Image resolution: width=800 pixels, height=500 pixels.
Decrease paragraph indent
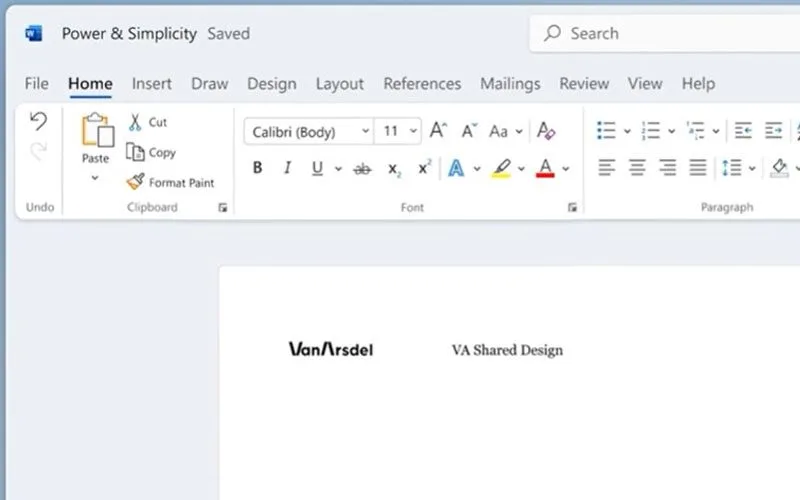point(743,131)
